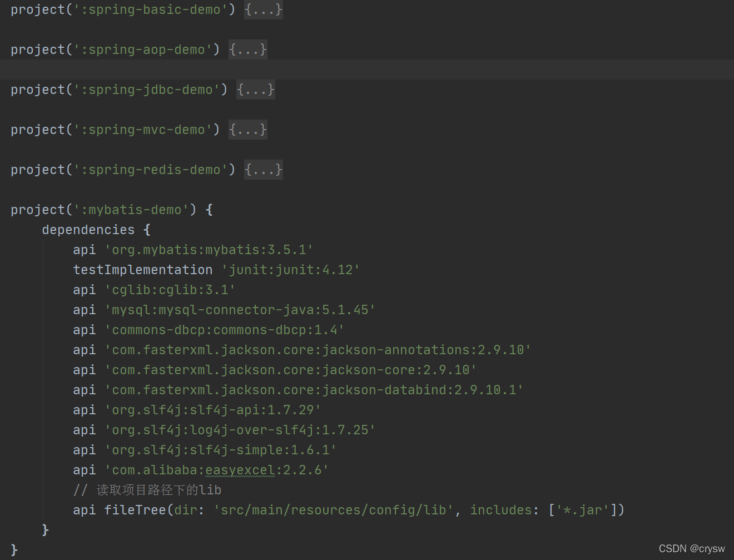Screen dimensions: 734x560
Task: Click the includes parameter name
Action: pyautogui.click(x=502, y=510)
